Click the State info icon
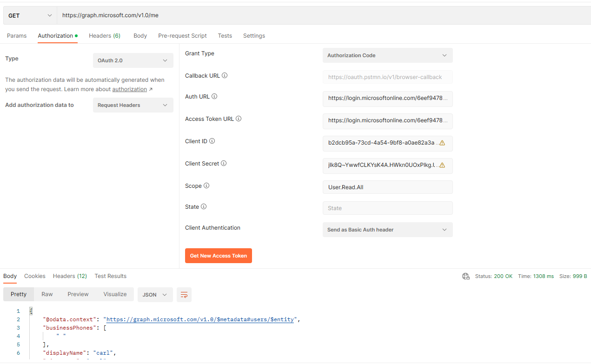 coord(204,207)
